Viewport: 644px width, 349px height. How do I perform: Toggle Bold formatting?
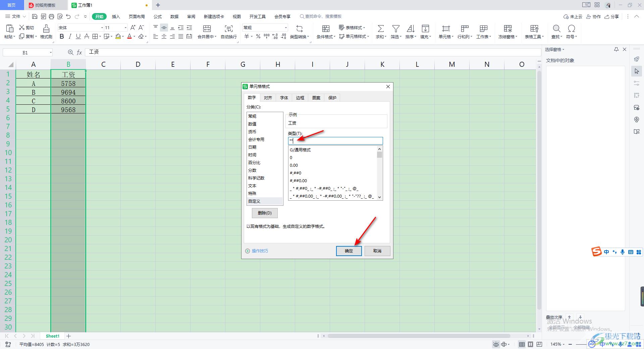[x=62, y=37]
